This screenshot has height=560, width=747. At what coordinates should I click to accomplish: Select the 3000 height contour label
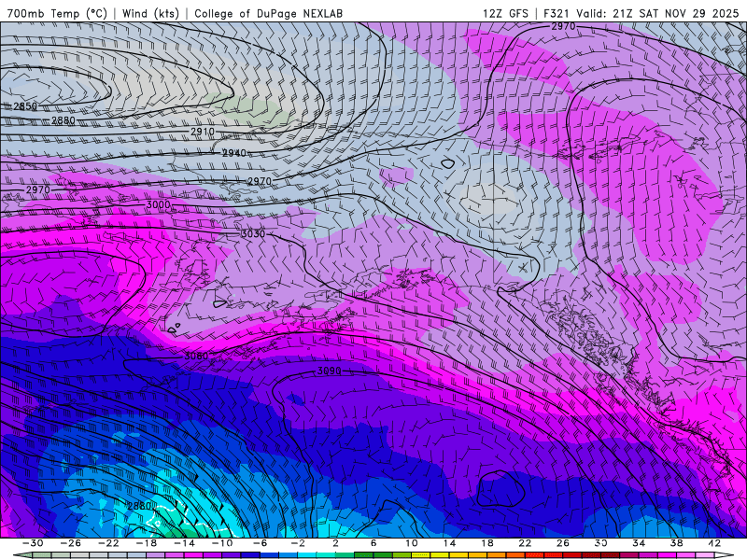point(158,204)
